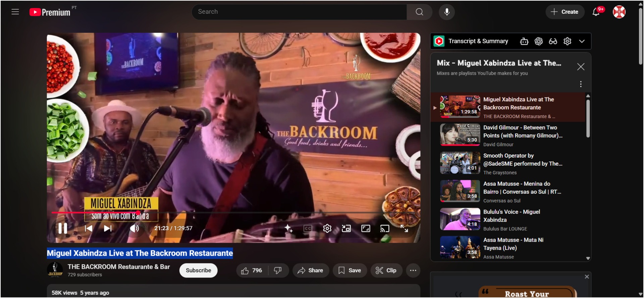Screen dimensions: 644x298
Task: Play Assa Matusse - Mata Ni Tayena (Live)
Action: 508,248
